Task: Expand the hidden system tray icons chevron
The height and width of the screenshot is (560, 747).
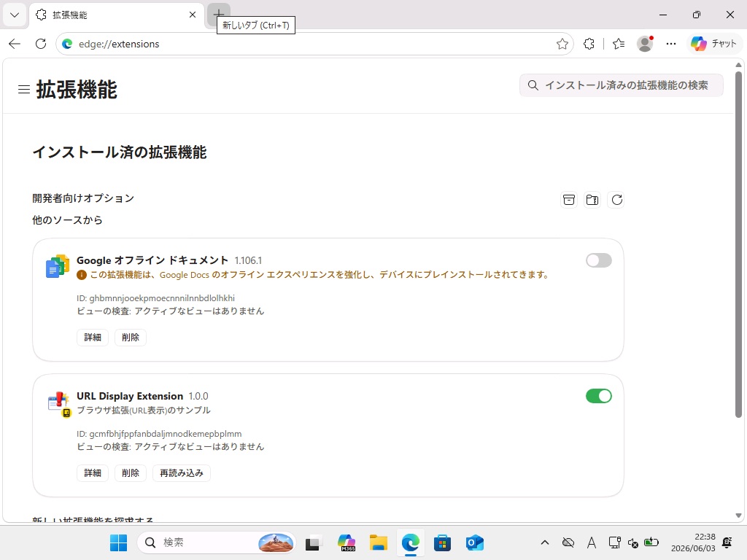Action: click(x=545, y=542)
